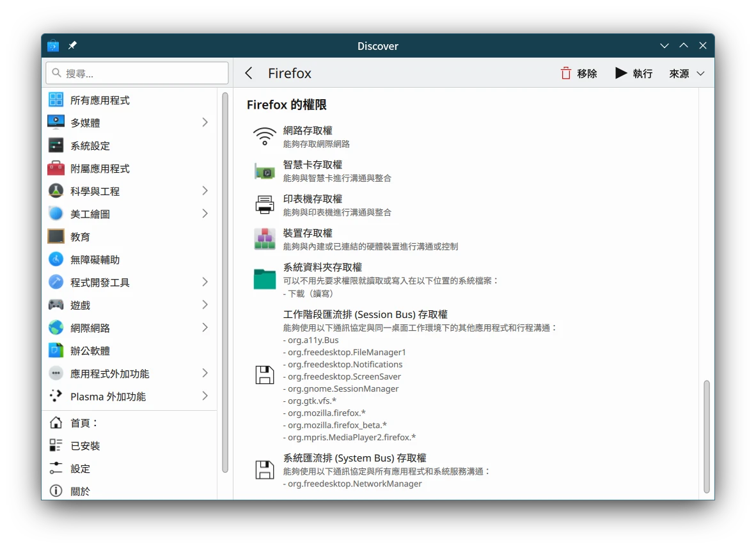Click the 搜尋 search field
Viewport: 756px width, 549px height.
137,74
